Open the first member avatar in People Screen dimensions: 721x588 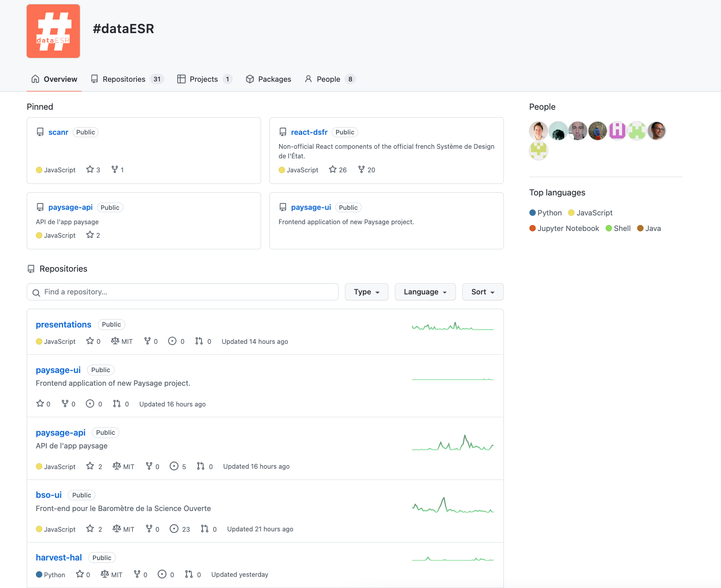539,131
